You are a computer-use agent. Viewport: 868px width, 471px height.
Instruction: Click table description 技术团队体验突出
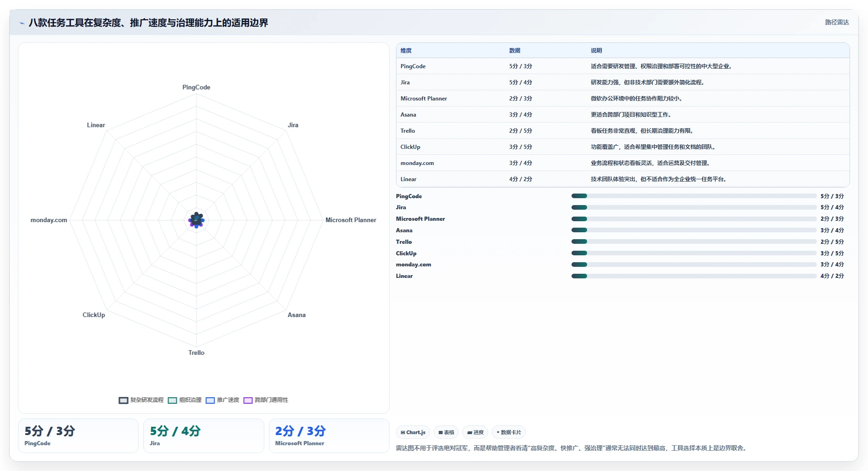tap(658, 179)
